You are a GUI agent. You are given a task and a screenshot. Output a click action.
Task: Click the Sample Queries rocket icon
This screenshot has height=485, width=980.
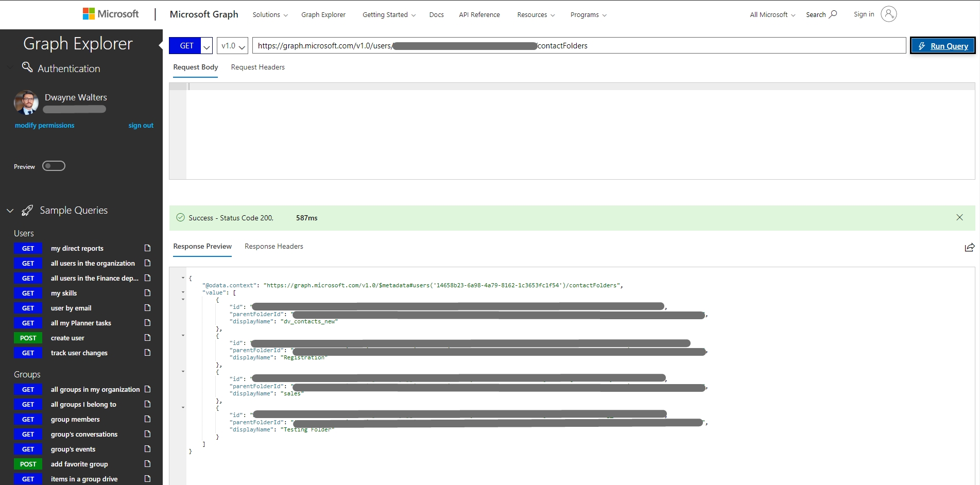27,211
